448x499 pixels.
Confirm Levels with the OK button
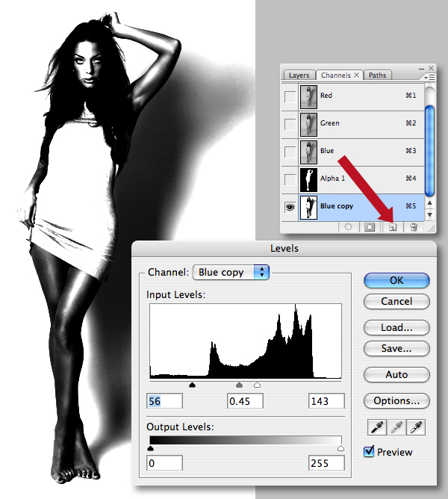coord(396,280)
